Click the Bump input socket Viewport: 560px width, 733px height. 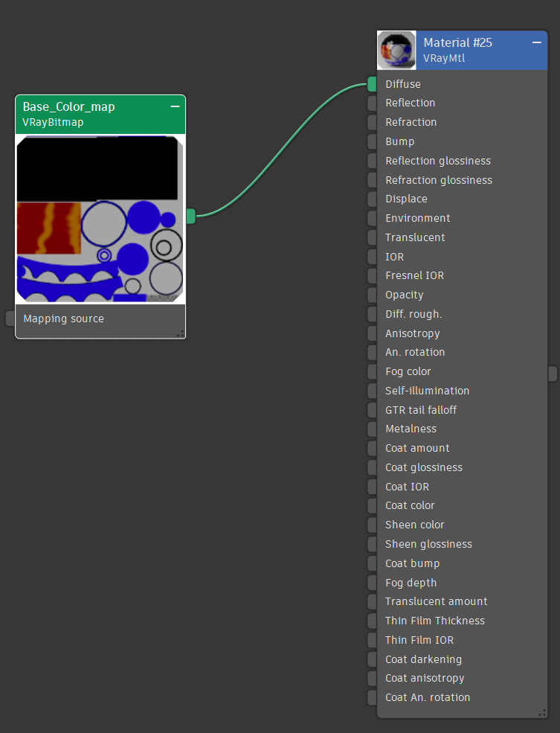(x=372, y=141)
